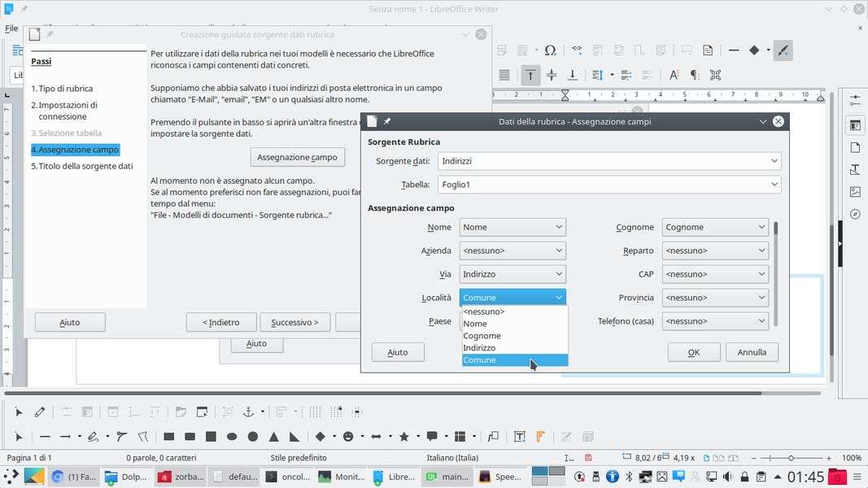Open the Navigator compass icon in sidebar
Viewport: 868px width, 488px height.
click(855, 215)
